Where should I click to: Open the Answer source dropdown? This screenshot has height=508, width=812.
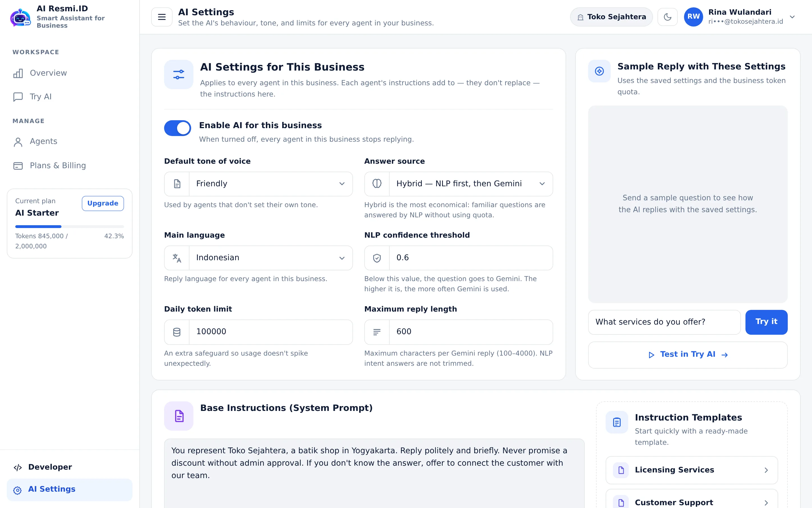(x=458, y=184)
